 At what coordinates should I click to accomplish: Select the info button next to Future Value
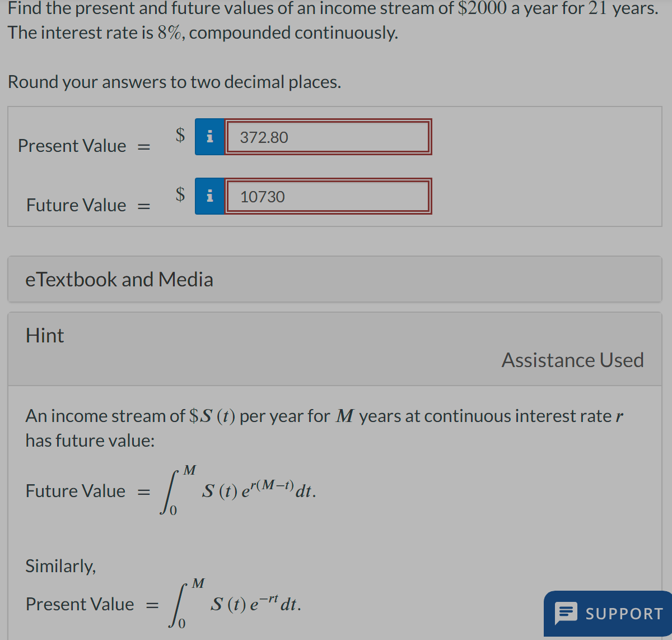click(209, 196)
